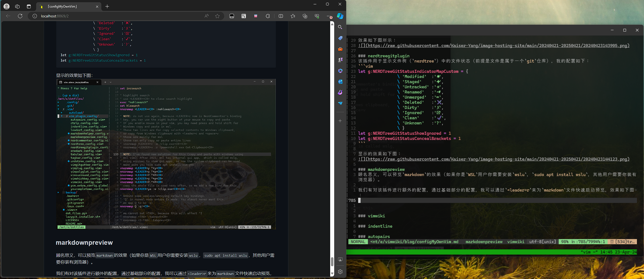Viewport: 644px width, 279px height.
Task: Click '### autopairs' heading in Vim
Action: pyautogui.click(x=374, y=237)
